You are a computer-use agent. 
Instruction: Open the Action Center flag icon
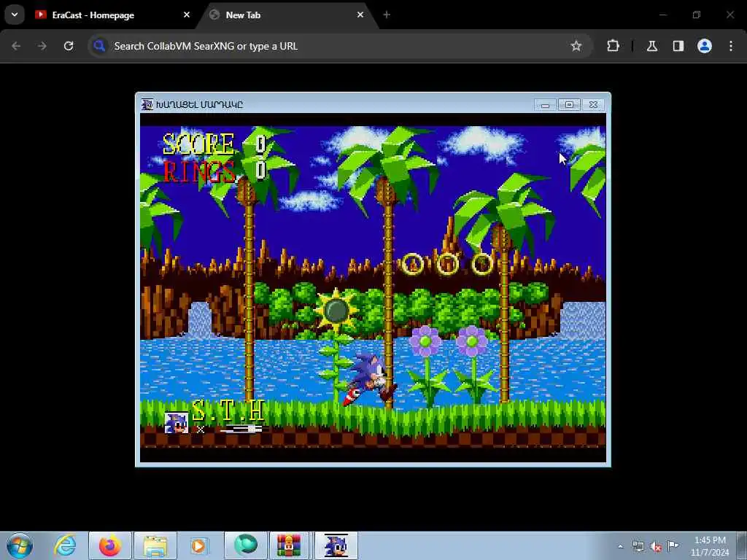(673, 545)
